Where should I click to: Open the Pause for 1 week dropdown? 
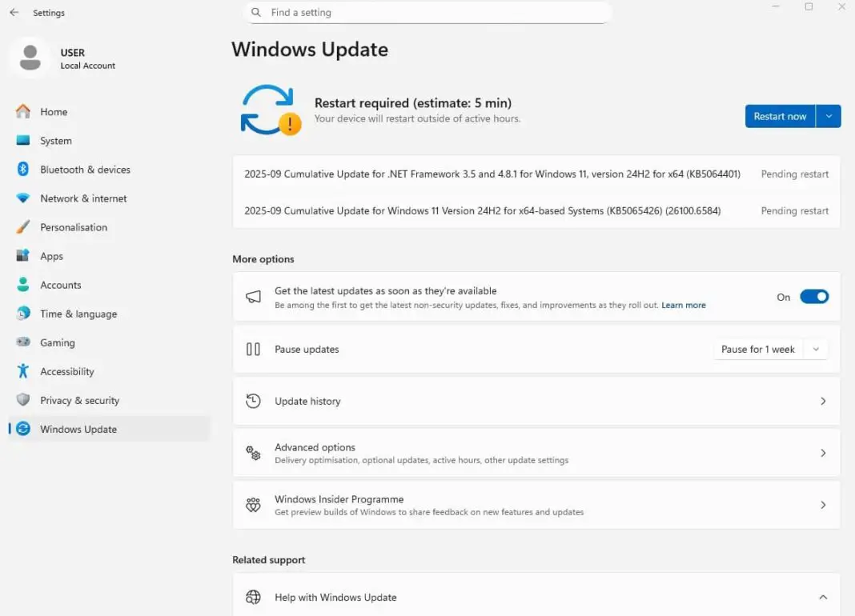tap(816, 349)
